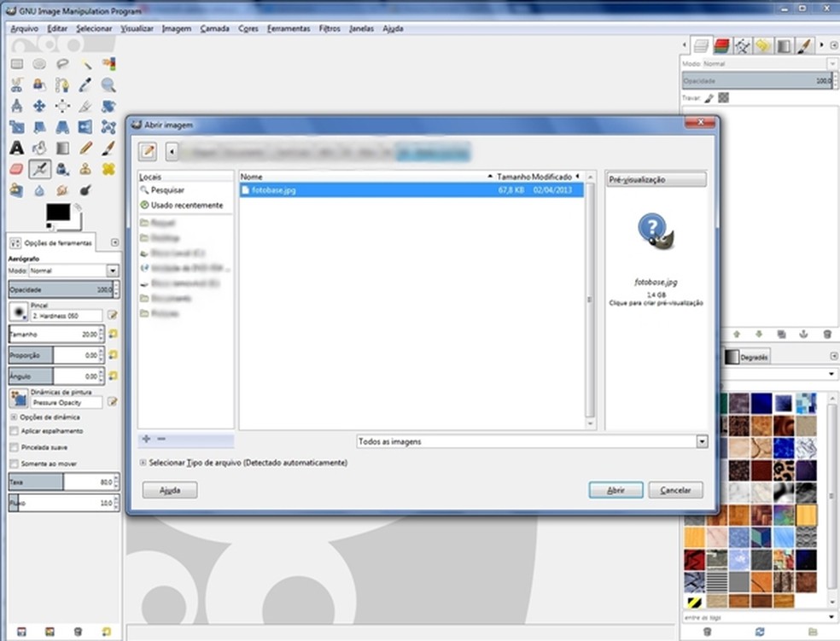Viewport: 840px width, 641px height.
Task: Select the Eraser tool
Action: point(17,169)
